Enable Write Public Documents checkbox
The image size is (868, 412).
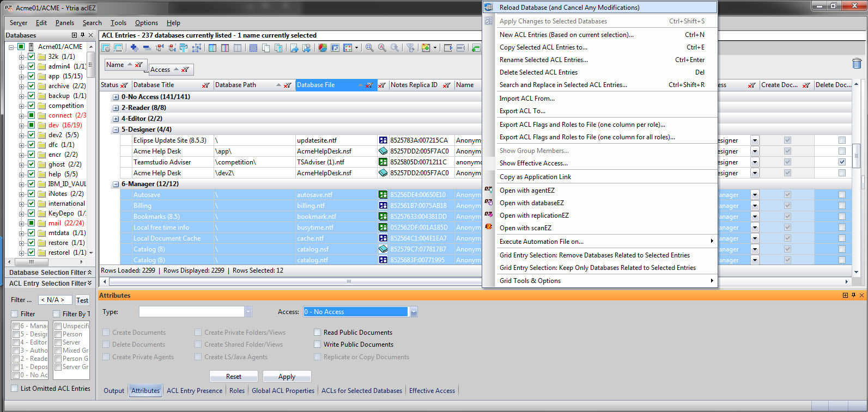(318, 345)
